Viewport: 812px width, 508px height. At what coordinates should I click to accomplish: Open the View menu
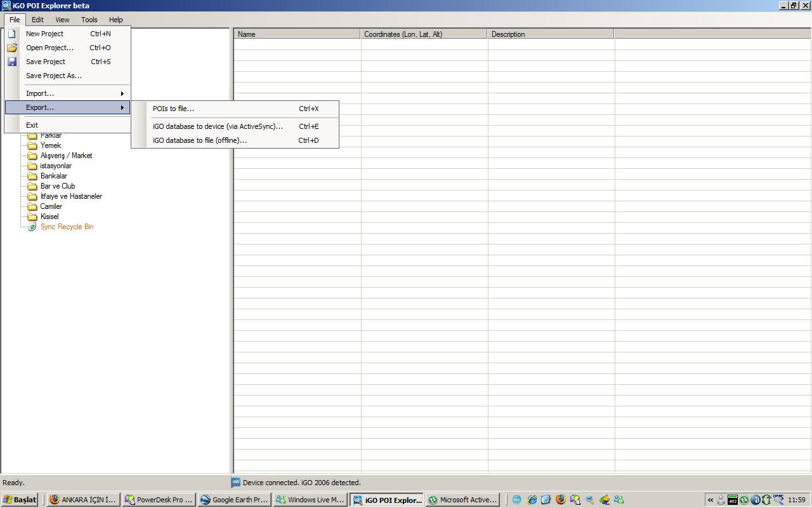coord(62,20)
